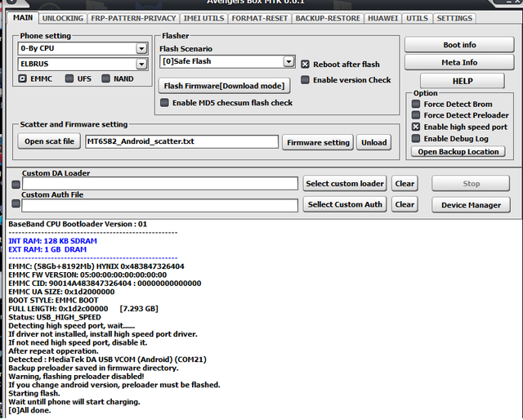523x420 pixels.
Task: Click log line 'Detected : MediaTek DA USB VCOM'
Action: click(107, 360)
